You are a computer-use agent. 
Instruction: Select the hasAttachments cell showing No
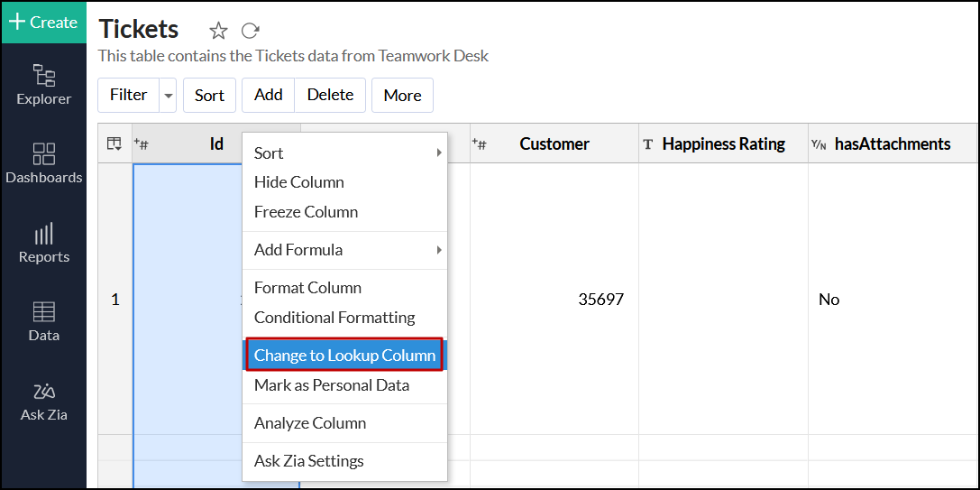point(829,300)
